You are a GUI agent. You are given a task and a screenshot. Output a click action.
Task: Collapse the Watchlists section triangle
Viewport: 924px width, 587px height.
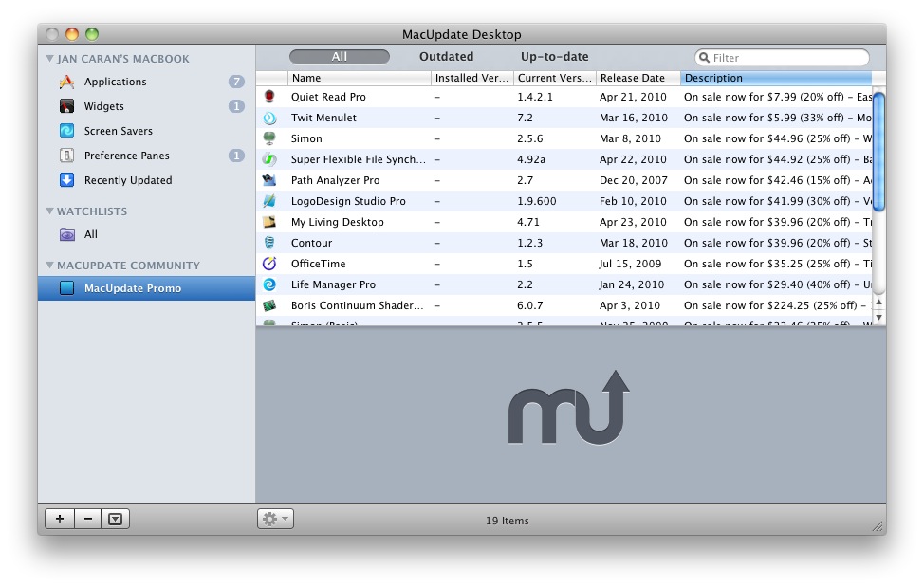[x=49, y=211]
